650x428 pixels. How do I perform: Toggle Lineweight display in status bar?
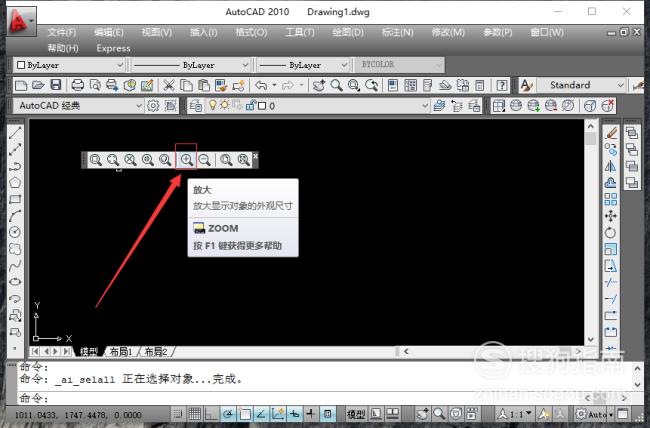pyautogui.click(x=311, y=414)
